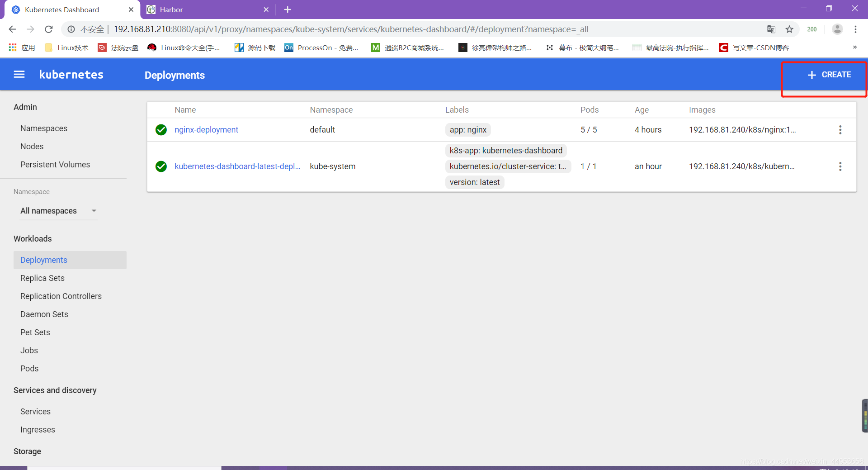This screenshot has height=470, width=868.
Task: Click the Namespace column header
Action: pyautogui.click(x=331, y=110)
